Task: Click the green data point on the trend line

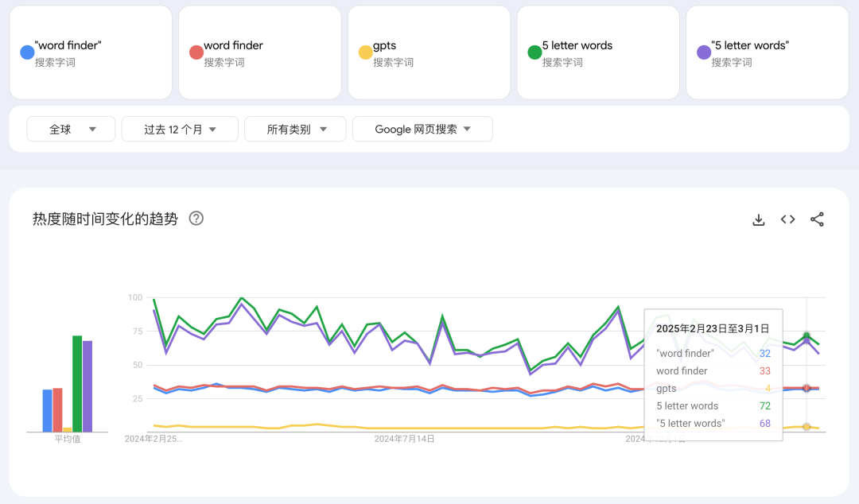Action: 807,335
